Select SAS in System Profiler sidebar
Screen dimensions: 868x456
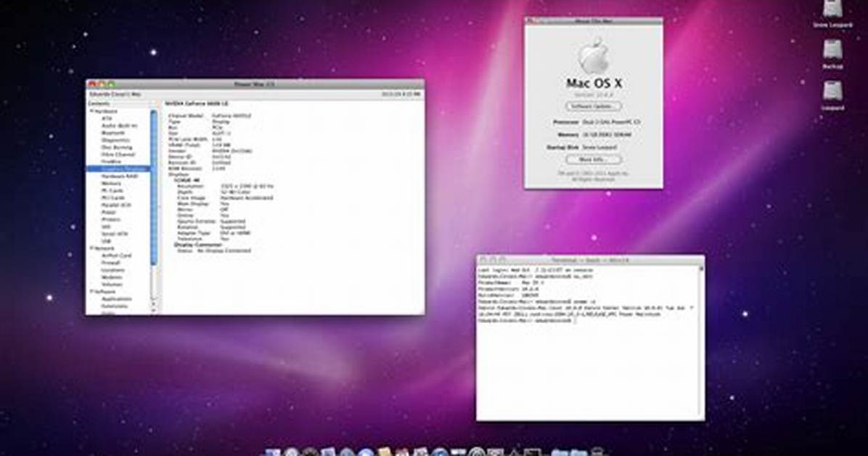click(106, 227)
